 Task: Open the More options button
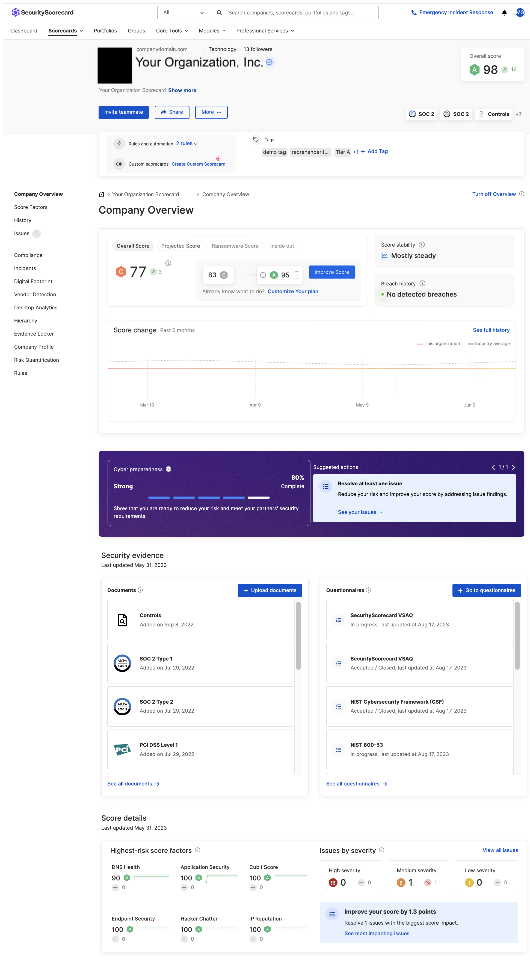[211, 112]
